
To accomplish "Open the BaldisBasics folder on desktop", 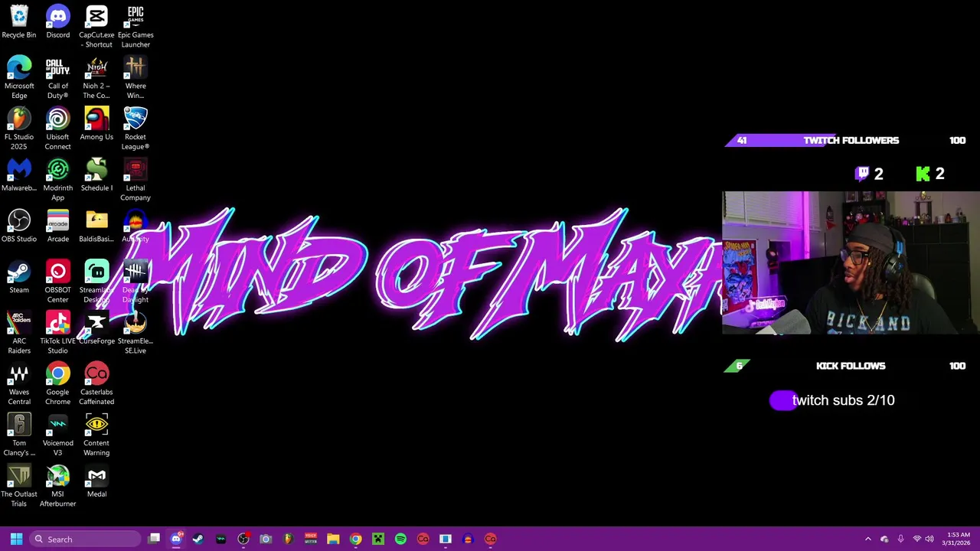I will pyautogui.click(x=96, y=226).
